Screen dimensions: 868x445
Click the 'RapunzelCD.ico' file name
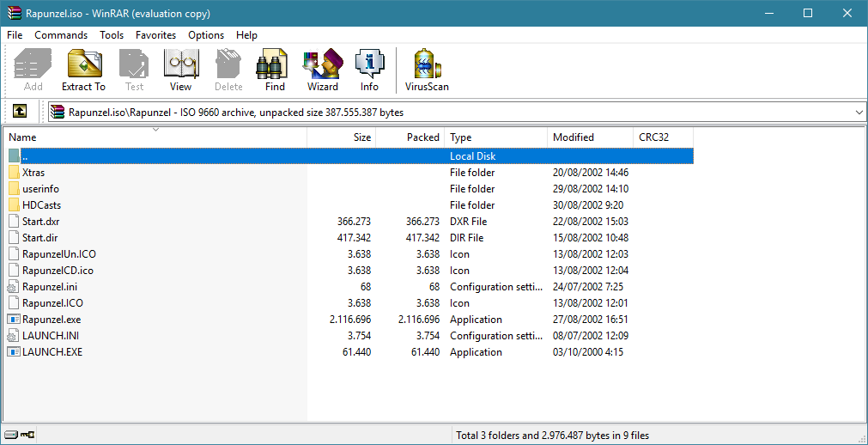click(x=58, y=271)
